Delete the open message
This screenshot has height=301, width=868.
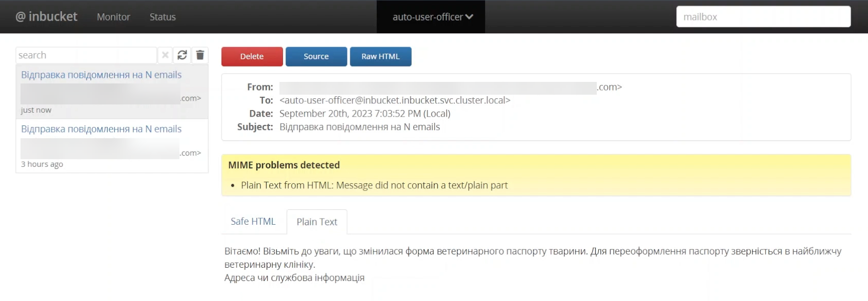(x=252, y=56)
